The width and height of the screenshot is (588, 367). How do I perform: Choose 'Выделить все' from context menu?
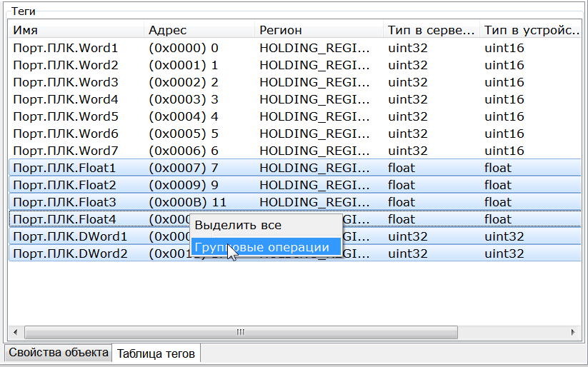[x=238, y=225]
